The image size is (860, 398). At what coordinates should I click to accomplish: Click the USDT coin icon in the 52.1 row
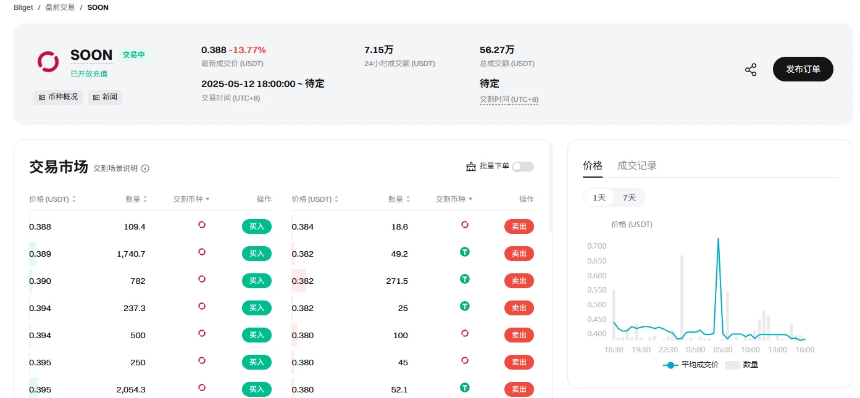(x=465, y=388)
